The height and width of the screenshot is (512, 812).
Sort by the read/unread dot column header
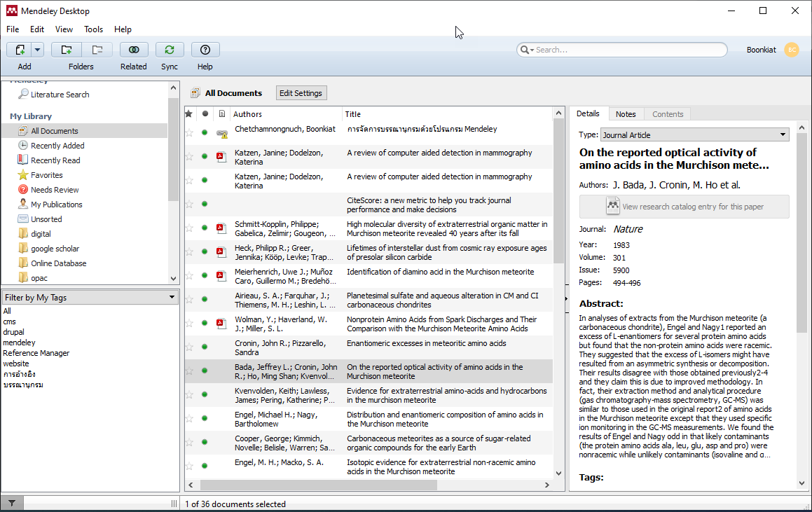[x=205, y=114]
